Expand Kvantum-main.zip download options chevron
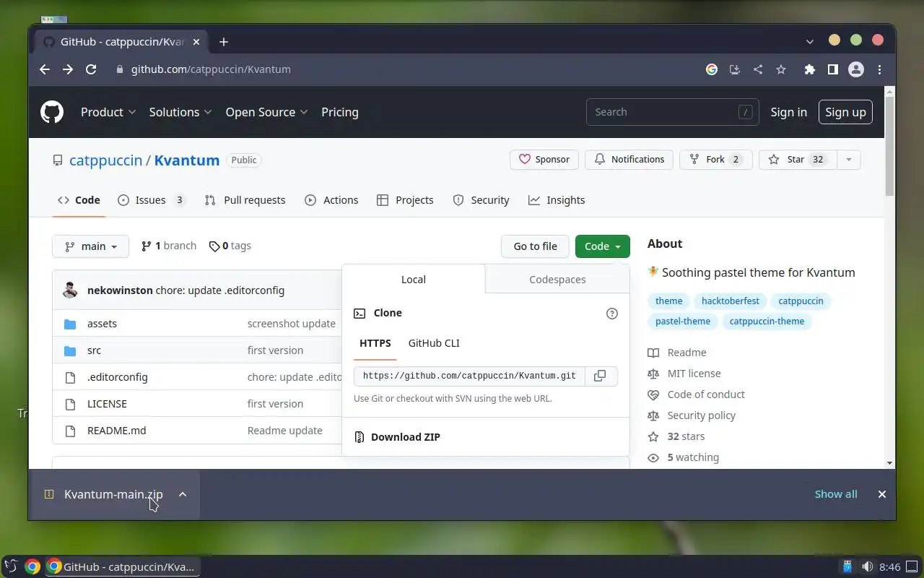 [x=183, y=494]
